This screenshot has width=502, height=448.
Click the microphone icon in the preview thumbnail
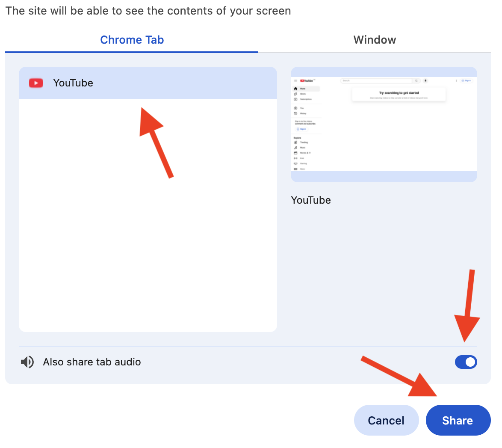pos(425,81)
